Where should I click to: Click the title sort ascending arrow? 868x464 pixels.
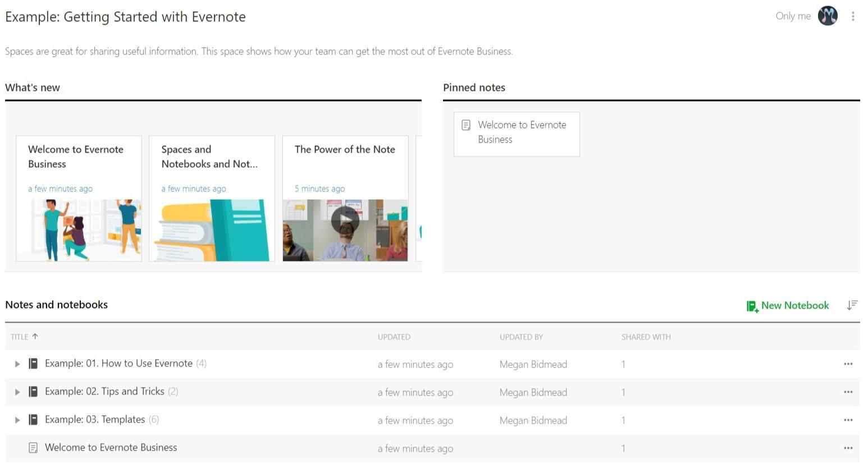(x=35, y=337)
